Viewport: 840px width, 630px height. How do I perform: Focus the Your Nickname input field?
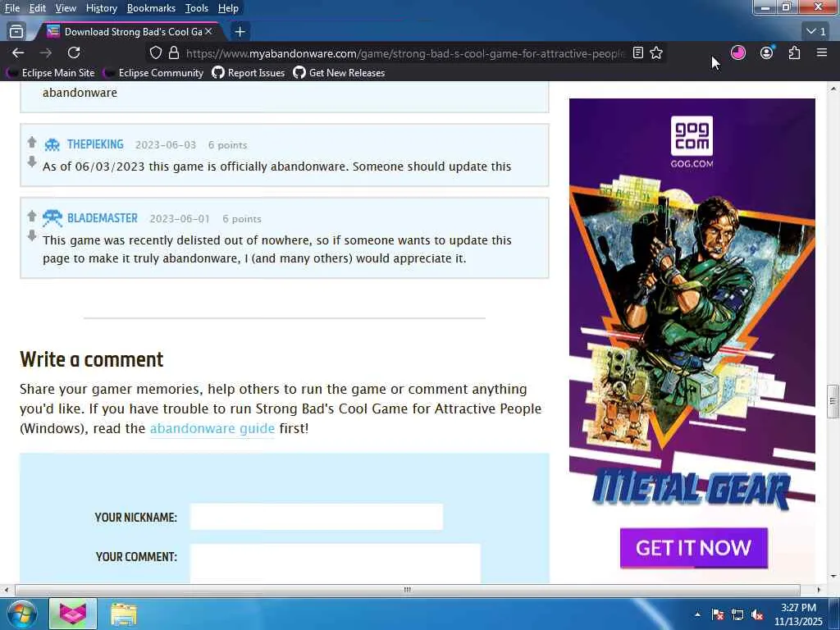click(317, 517)
